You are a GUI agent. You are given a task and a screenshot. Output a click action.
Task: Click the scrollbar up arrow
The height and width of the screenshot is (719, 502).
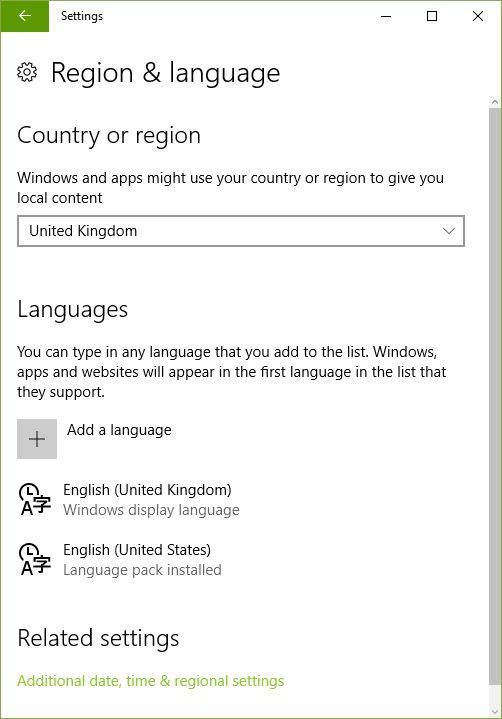[494, 102]
